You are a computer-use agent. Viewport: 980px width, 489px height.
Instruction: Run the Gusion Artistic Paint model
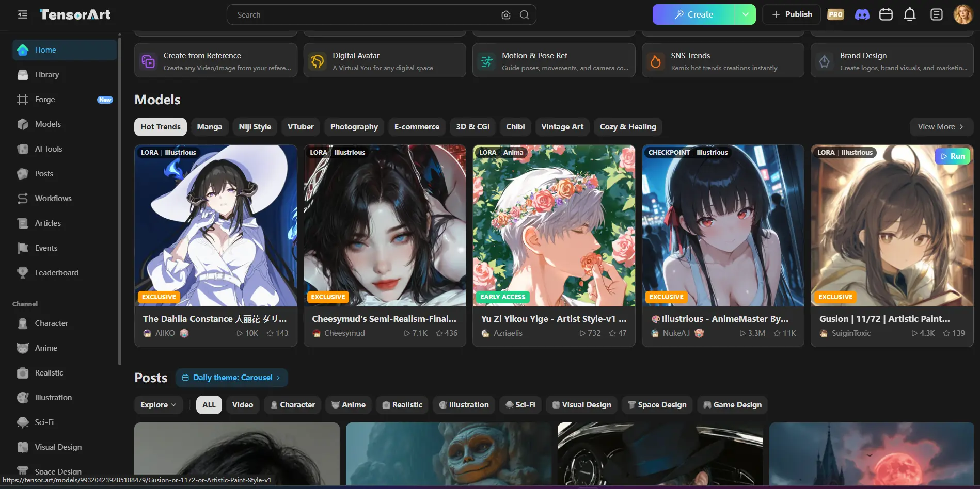(x=953, y=156)
